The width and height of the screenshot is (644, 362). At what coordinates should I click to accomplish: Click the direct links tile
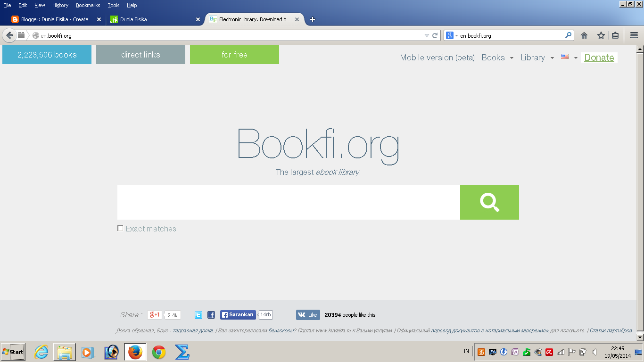tap(140, 55)
